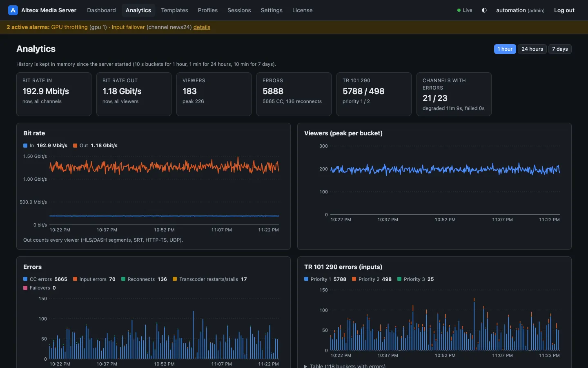
Task: Toggle Transcoder restarts/stalls legend entry
Action: click(210, 279)
